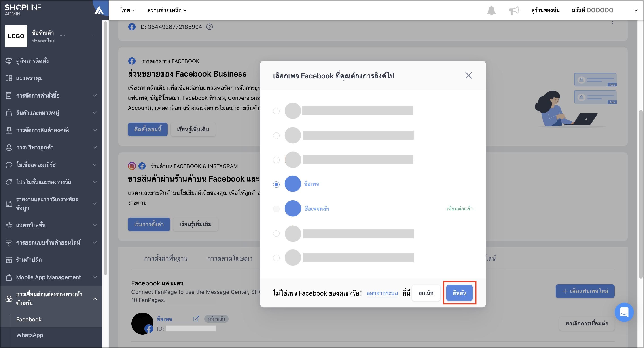Click the social commerce chat icon

(x=9, y=165)
